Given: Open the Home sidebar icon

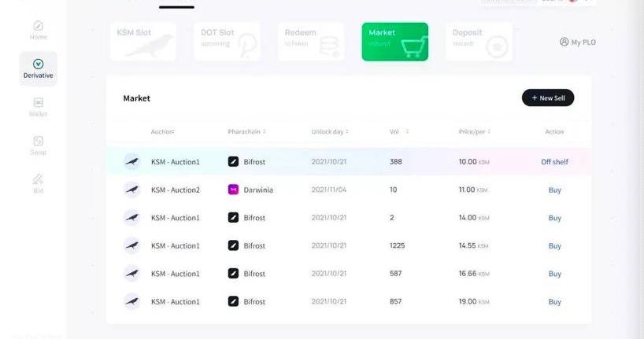Looking at the screenshot, I should click(x=39, y=26).
